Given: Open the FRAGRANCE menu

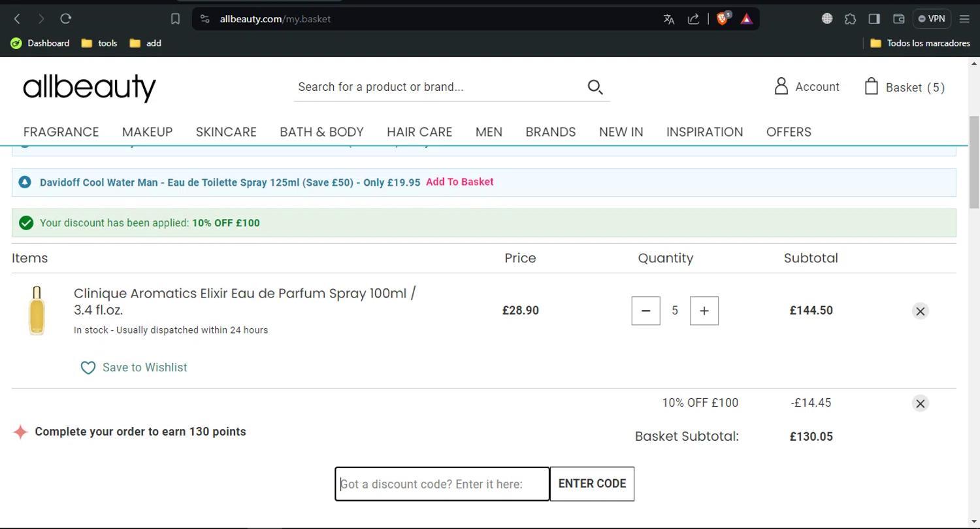Looking at the screenshot, I should [x=61, y=132].
